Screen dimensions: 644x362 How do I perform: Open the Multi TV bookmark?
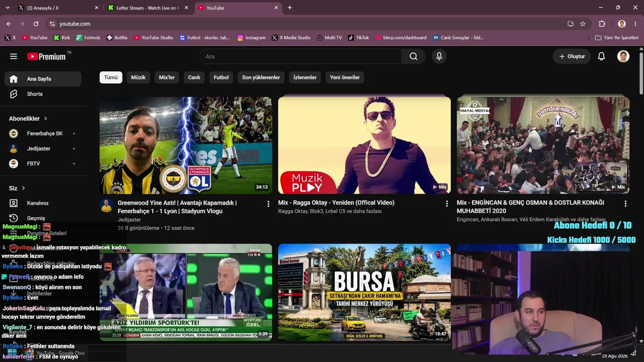[x=329, y=38]
